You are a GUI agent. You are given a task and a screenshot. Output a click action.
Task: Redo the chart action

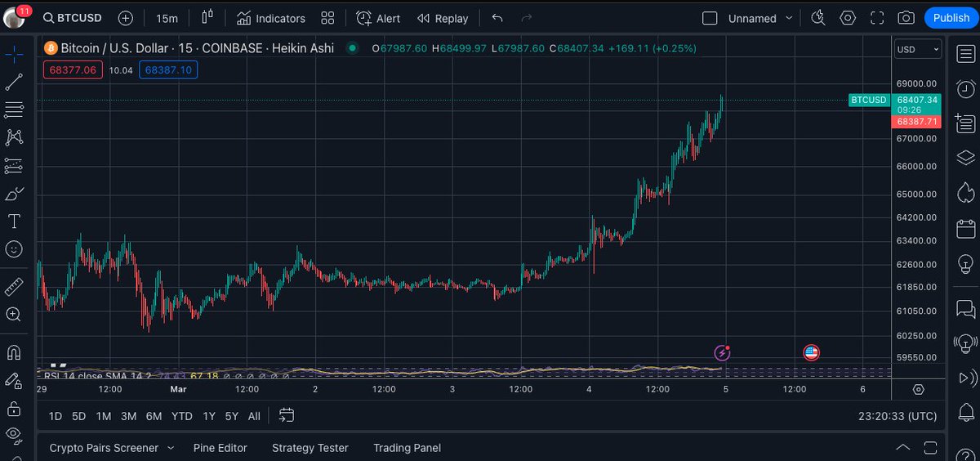[527, 18]
